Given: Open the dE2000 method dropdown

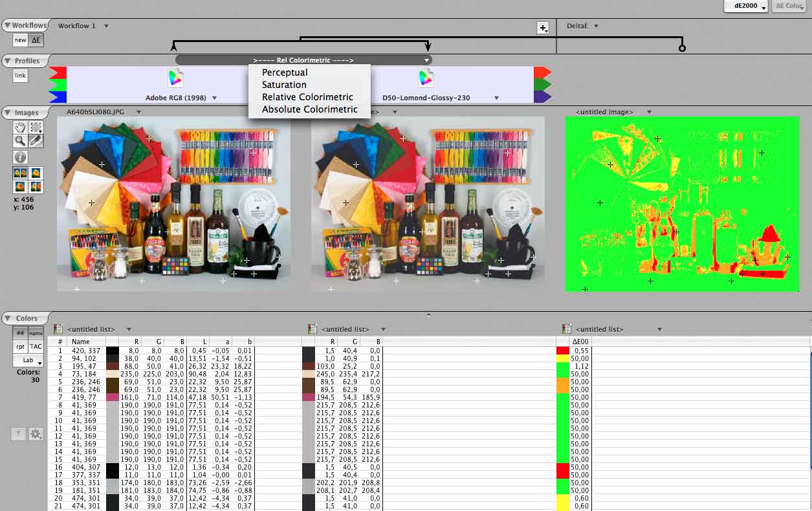Looking at the screenshot, I should pyautogui.click(x=746, y=6).
